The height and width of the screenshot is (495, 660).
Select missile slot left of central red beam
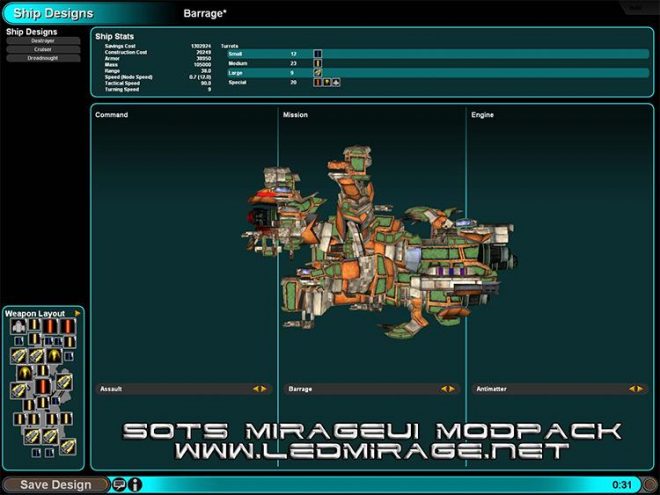click(x=19, y=391)
